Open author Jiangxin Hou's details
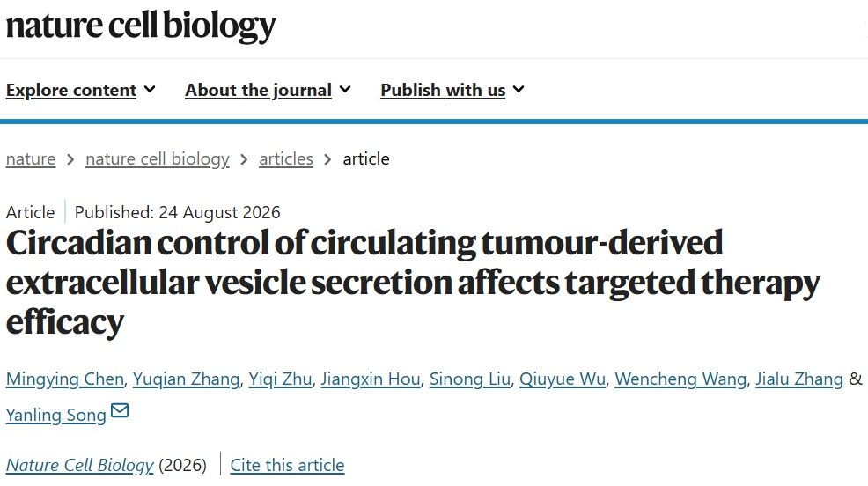 tap(371, 379)
